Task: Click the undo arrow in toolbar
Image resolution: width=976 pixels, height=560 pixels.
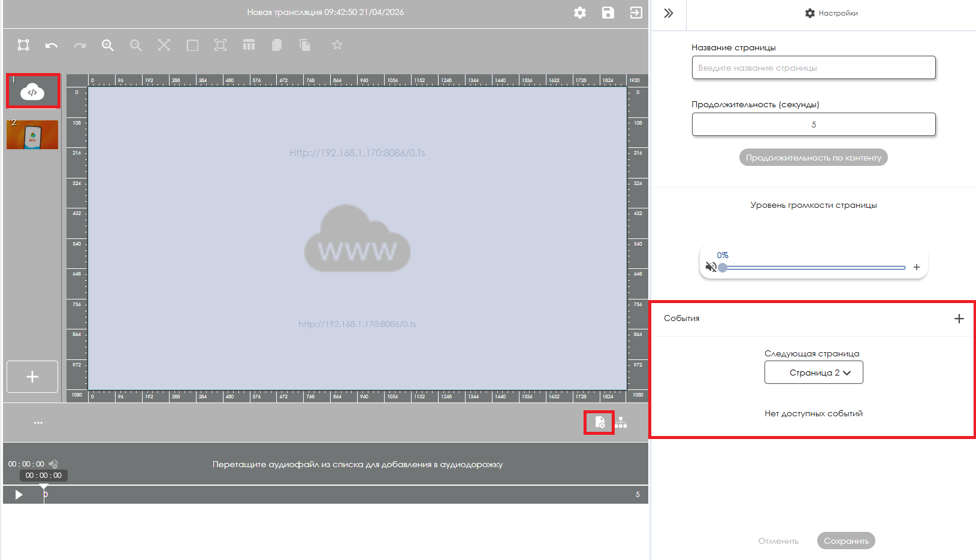Action: [x=52, y=46]
